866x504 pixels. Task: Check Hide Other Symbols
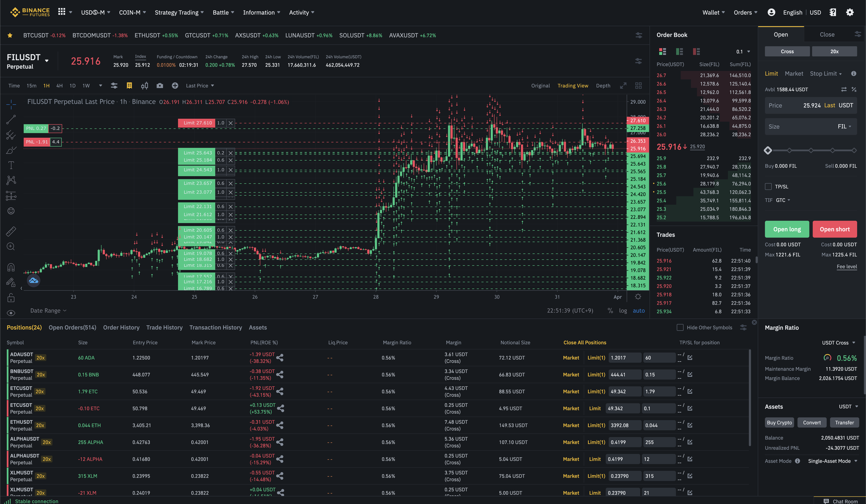pyautogui.click(x=680, y=328)
